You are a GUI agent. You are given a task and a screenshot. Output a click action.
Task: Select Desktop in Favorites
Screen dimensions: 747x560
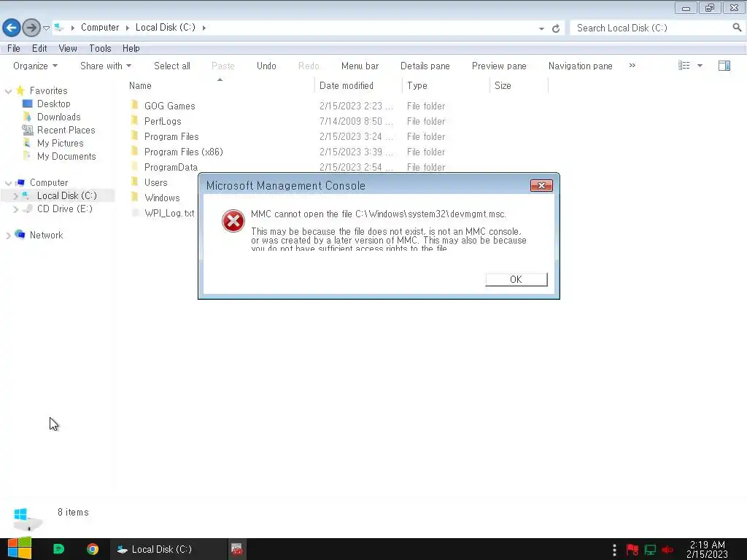pyautogui.click(x=53, y=104)
